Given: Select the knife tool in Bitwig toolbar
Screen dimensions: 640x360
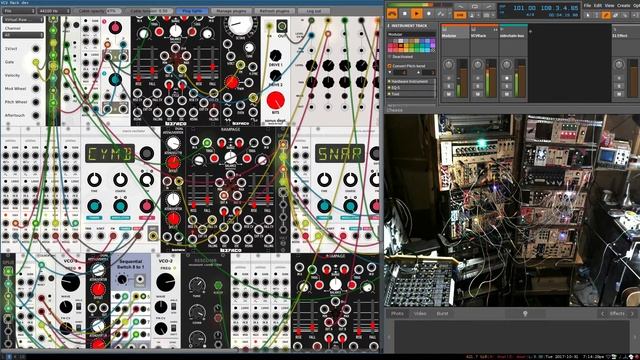Looking at the screenshot, I should 625,15.
